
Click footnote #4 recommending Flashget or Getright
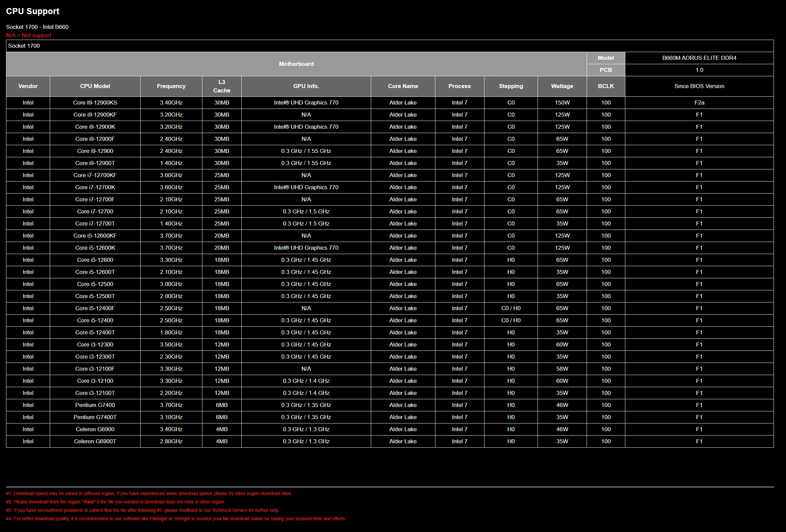coord(176,519)
